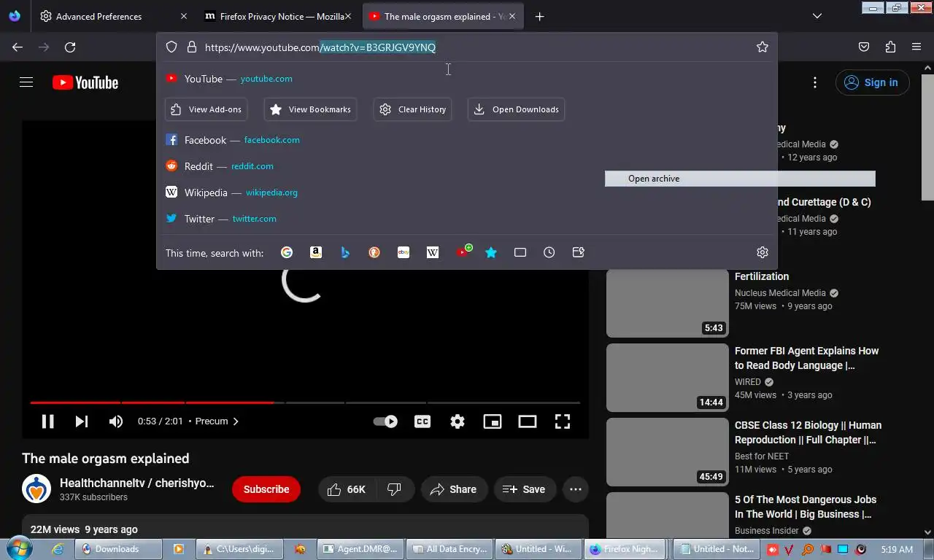Dislike the video with thumbs down
934x560 pixels.
pos(394,489)
